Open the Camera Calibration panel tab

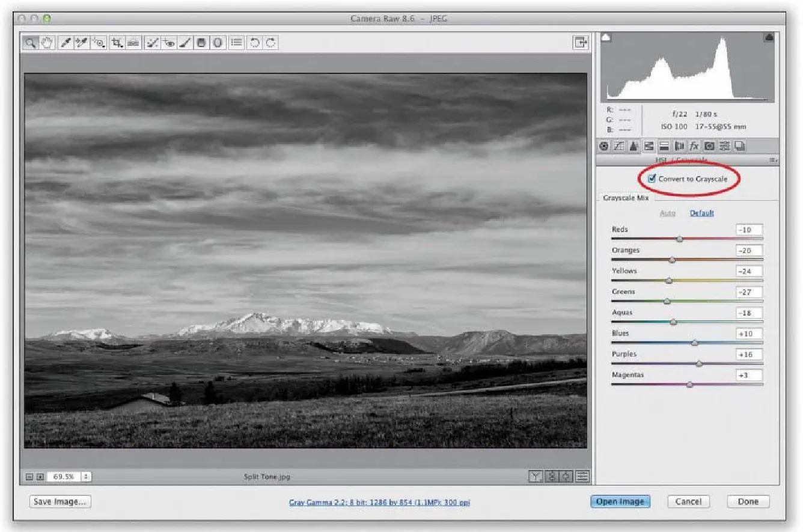pyautogui.click(x=709, y=146)
